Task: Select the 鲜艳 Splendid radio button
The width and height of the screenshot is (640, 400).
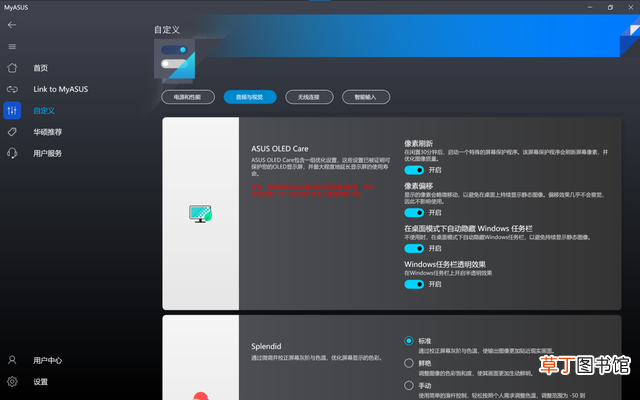Action: click(409, 363)
